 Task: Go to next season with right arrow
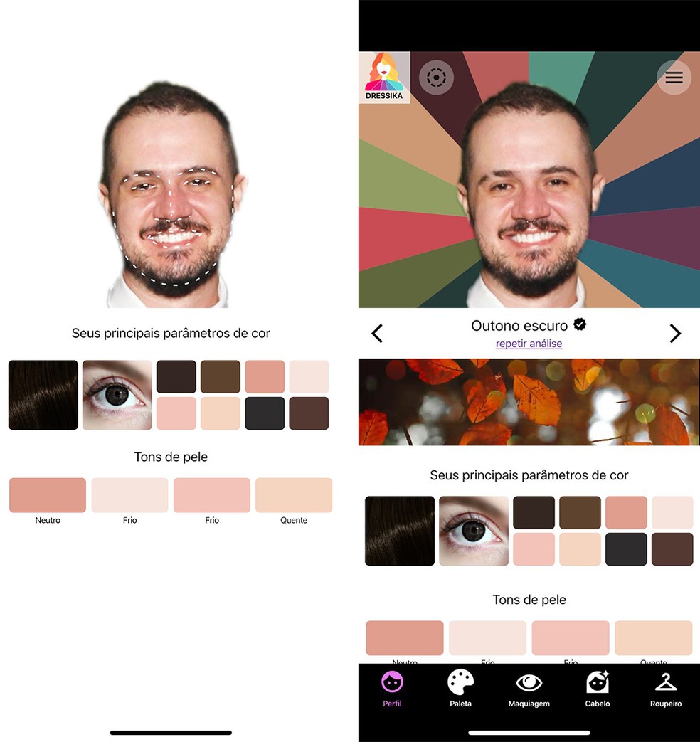pyautogui.click(x=675, y=333)
